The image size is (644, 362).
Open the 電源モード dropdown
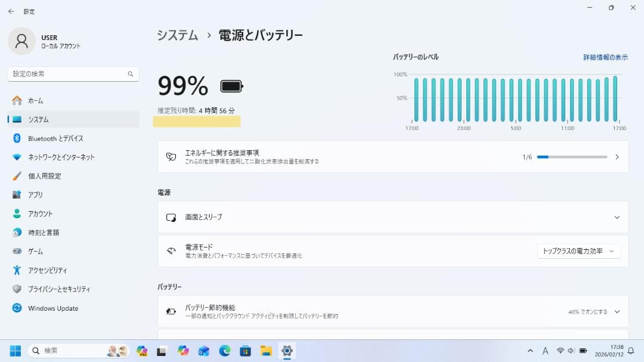pos(577,250)
